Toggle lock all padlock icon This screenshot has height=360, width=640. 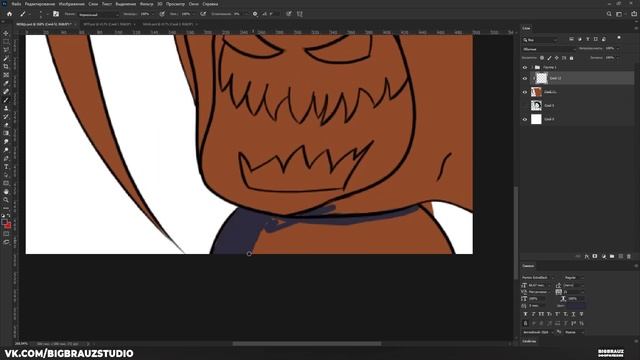click(571, 58)
